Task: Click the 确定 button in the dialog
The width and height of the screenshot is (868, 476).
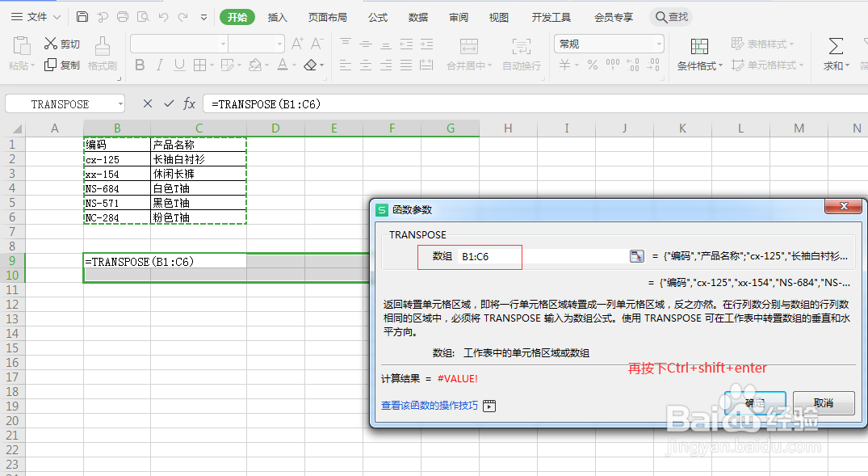Action: pos(754,402)
